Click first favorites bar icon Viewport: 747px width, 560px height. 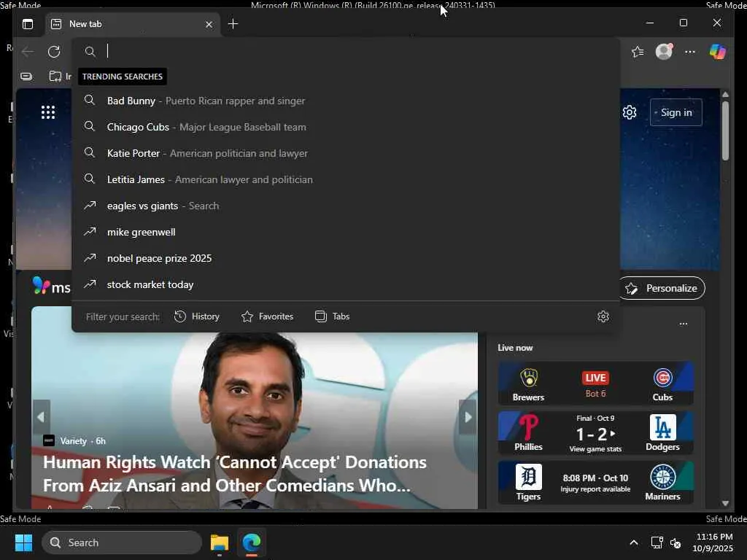pos(27,76)
